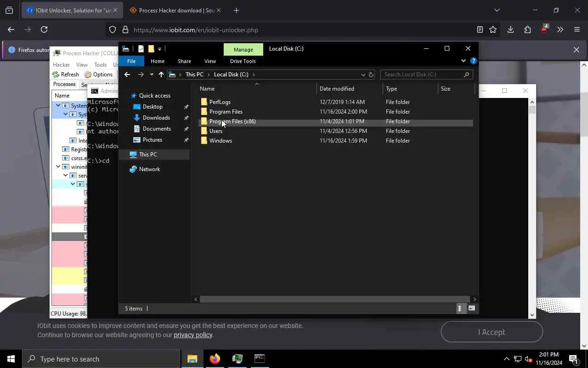Screen dimensions: 588x368
Task: Open the File tab in Explorer ribbon
Action: pos(131,61)
